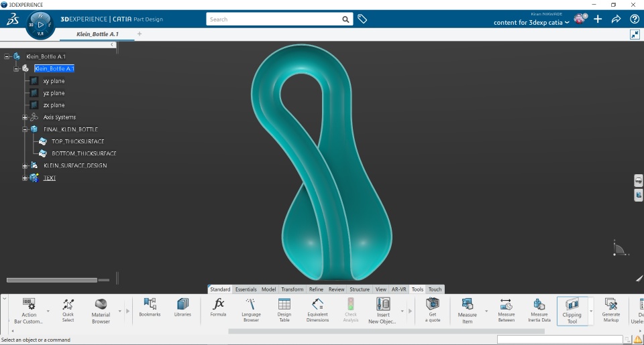
Task: Open Measure Inertia Data tool
Action: tap(539, 310)
